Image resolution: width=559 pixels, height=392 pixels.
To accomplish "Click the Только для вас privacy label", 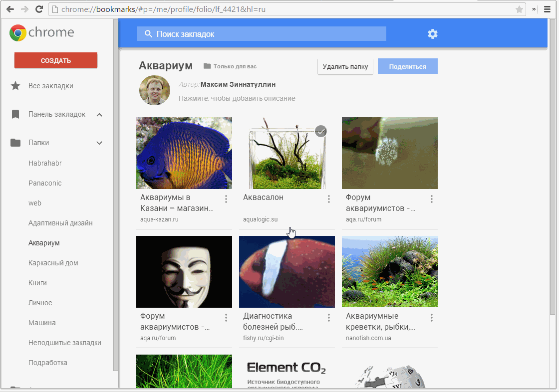I will [235, 66].
